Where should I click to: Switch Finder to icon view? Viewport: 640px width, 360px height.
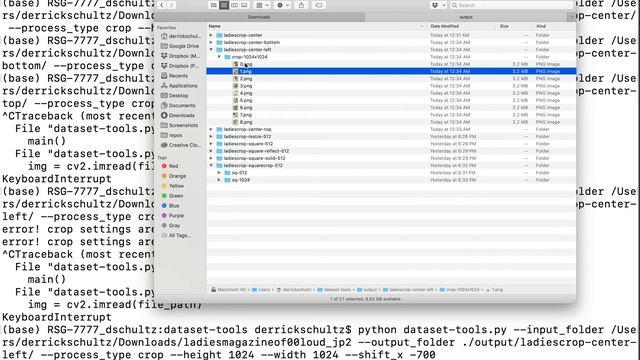coord(213,5)
